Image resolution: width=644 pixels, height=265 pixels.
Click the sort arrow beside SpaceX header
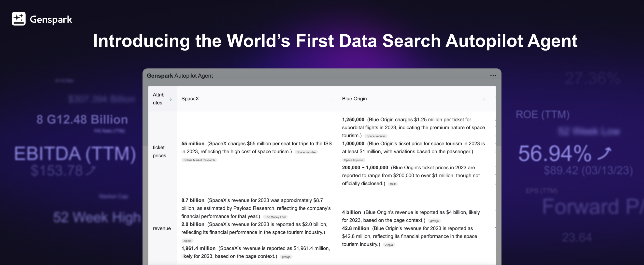(331, 99)
